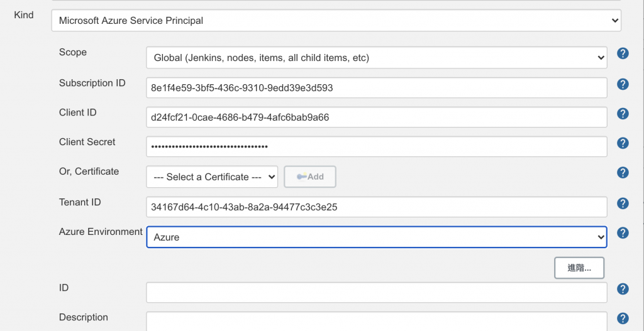Click into the Client ID field
644x331 pixels.
coord(376,117)
